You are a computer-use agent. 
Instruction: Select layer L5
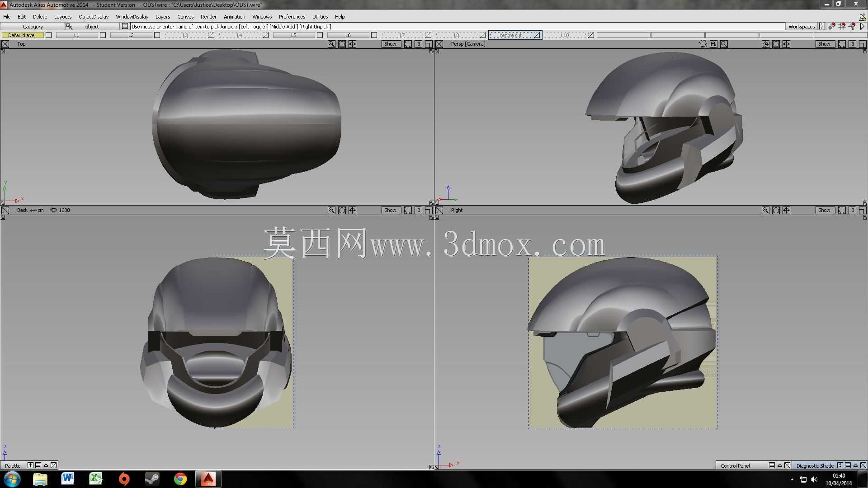click(293, 35)
